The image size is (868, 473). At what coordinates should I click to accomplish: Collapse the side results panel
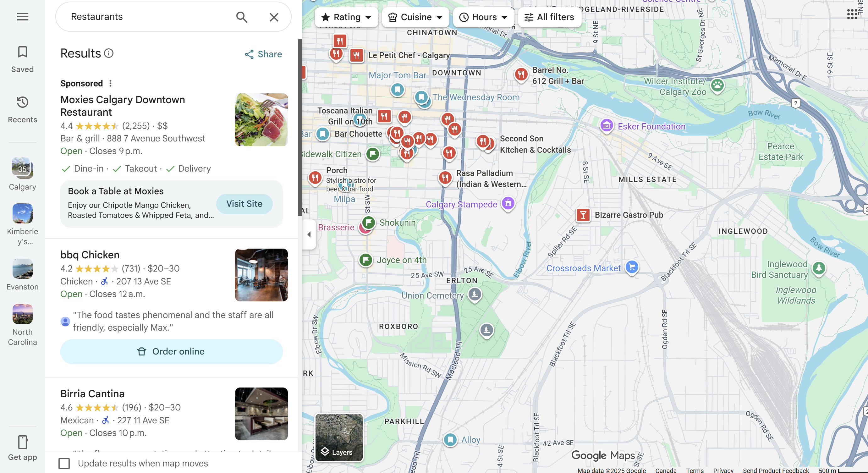(x=309, y=234)
